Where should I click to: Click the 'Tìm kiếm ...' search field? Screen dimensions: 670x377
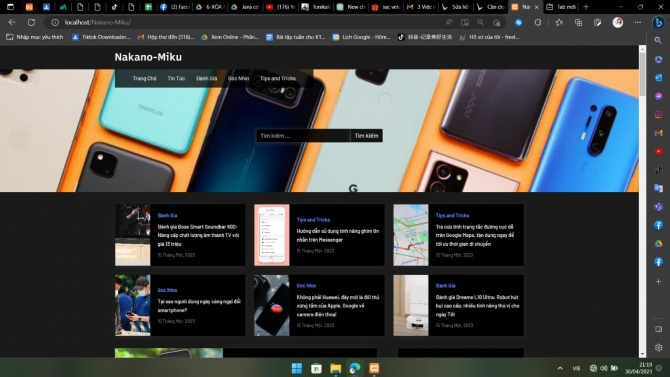click(x=303, y=135)
